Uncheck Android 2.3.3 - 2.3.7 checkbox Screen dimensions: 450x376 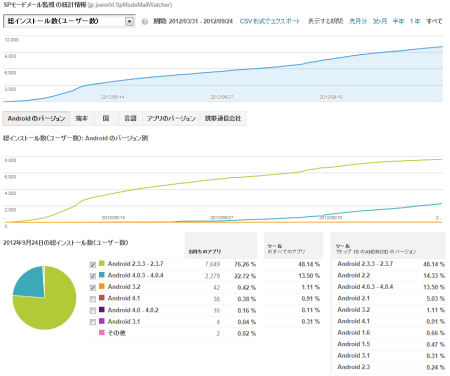tap(93, 265)
